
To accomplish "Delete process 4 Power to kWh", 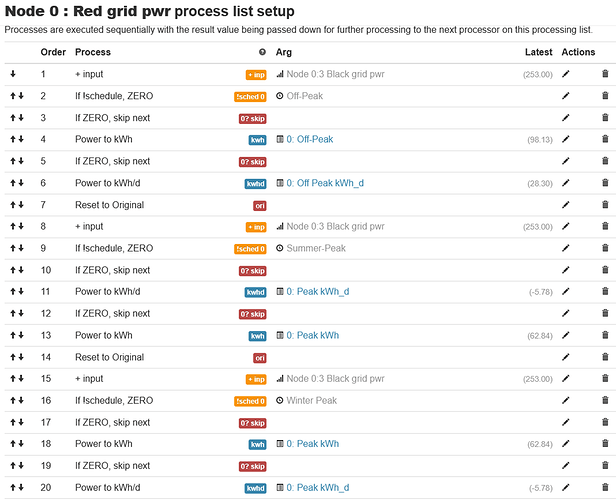I will coord(605,139).
